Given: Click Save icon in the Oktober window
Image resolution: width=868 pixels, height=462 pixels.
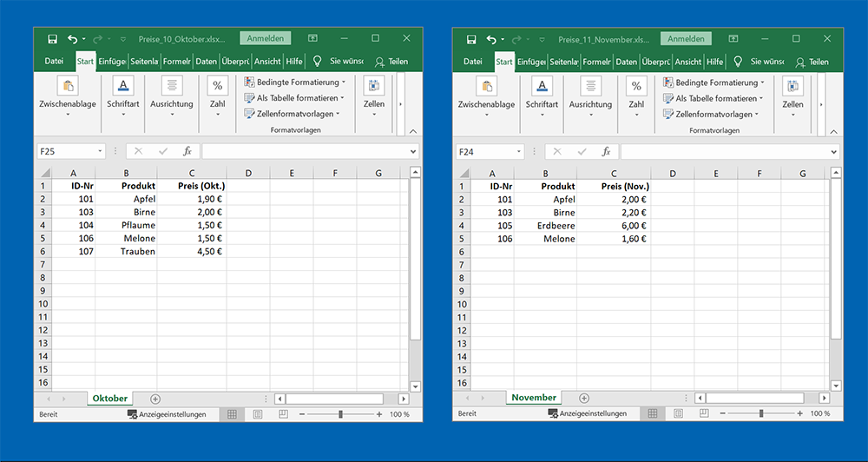Looking at the screenshot, I should (53, 39).
